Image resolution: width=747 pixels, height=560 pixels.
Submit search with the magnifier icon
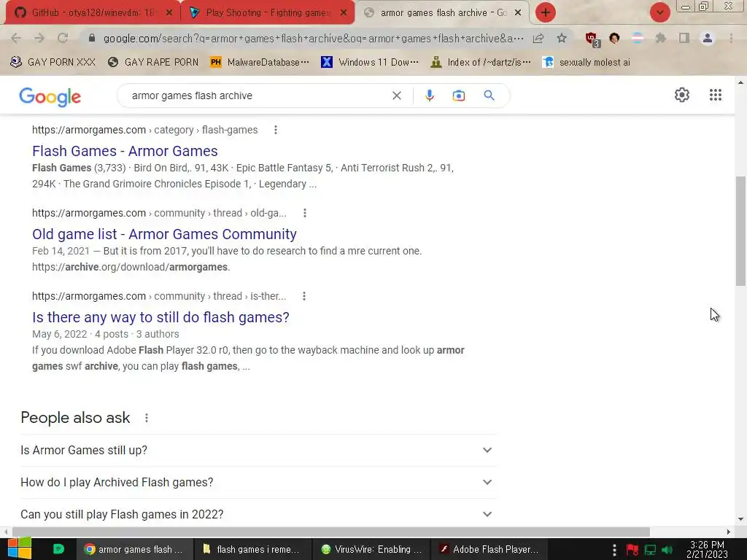[x=489, y=96]
